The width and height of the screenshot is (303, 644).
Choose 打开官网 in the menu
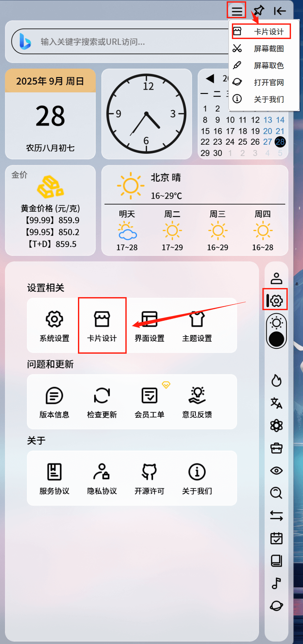point(264,83)
